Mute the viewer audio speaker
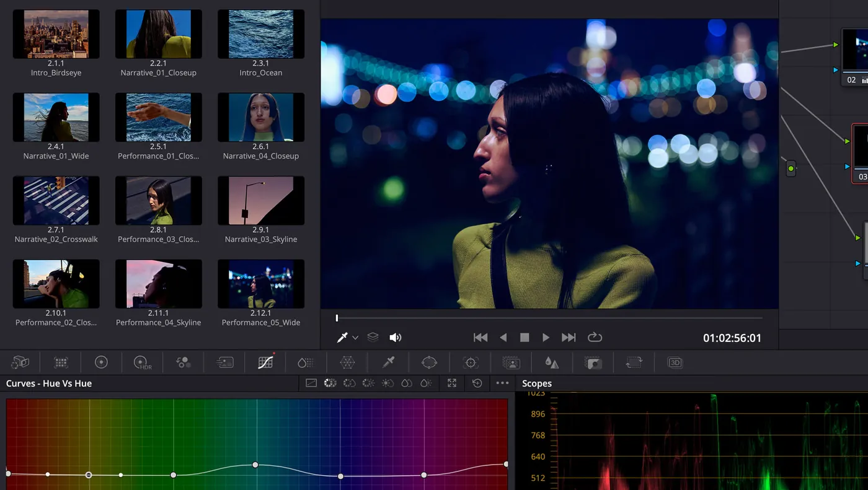 (x=395, y=338)
